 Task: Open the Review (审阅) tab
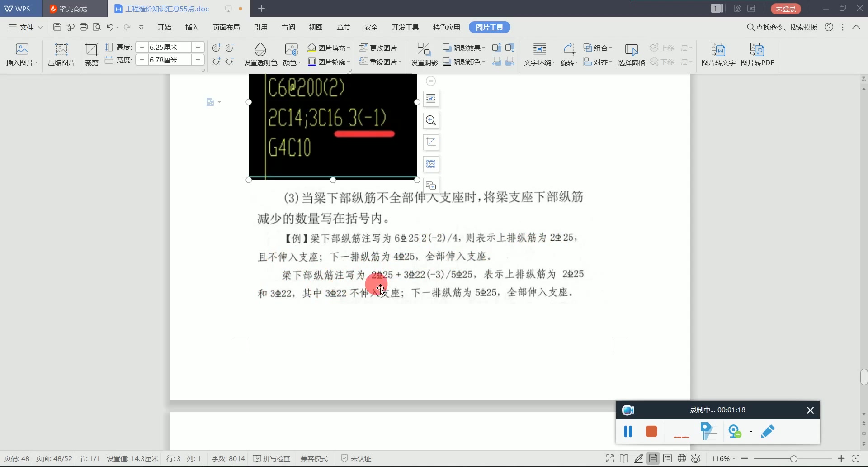[288, 27]
